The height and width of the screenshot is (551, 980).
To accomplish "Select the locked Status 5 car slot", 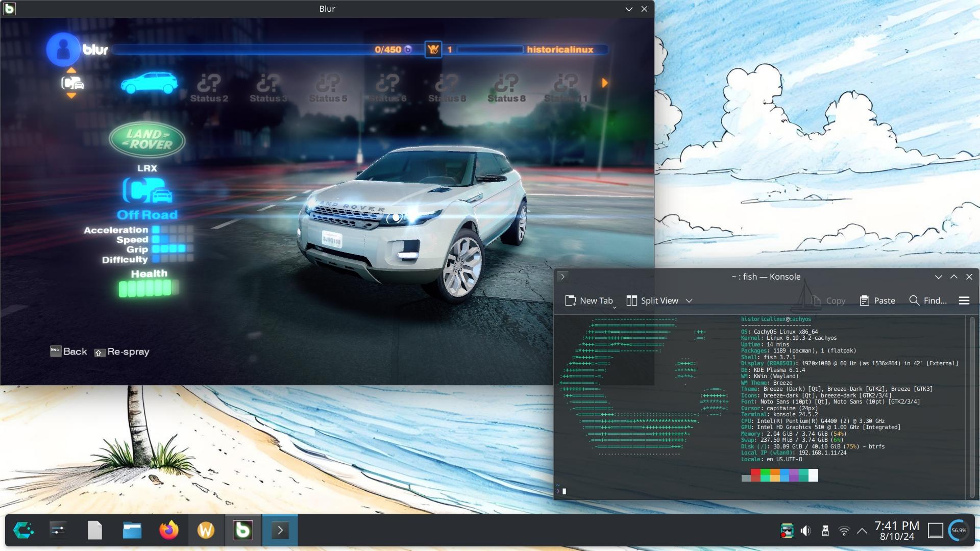I will [328, 88].
